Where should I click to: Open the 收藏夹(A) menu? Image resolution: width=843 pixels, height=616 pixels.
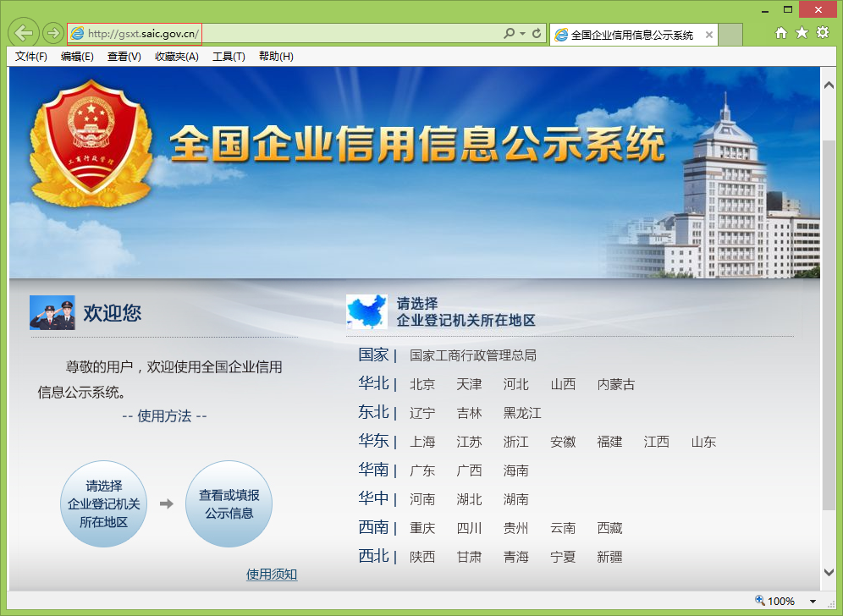[x=176, y=57]
